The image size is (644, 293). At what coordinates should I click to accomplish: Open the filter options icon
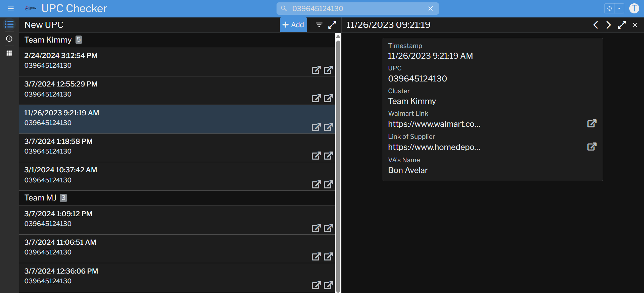[x=319, y=25]
